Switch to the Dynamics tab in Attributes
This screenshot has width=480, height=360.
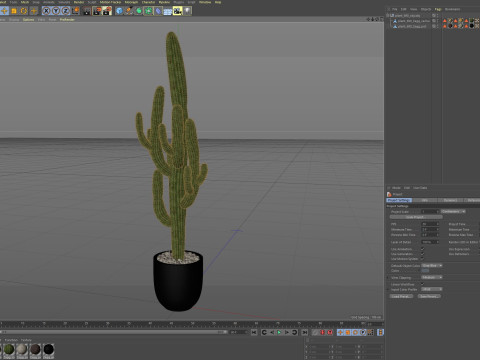tap(450, 200)
